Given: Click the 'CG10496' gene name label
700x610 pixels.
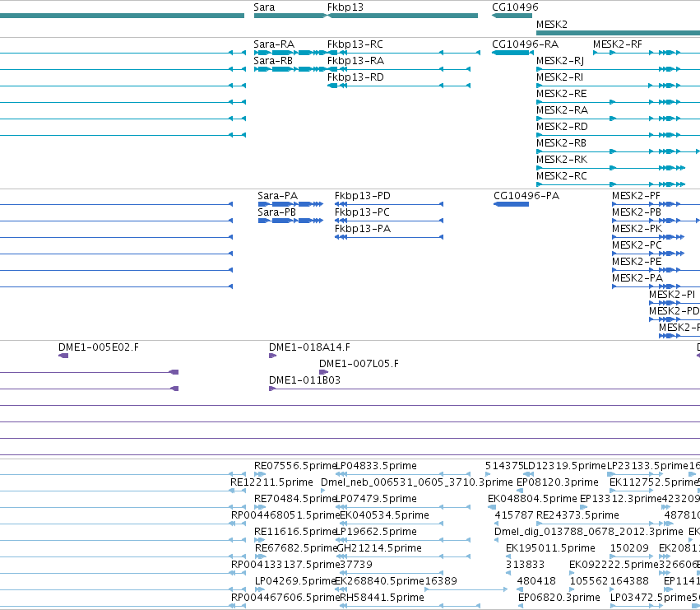Looking at the screenshot, I should [515, 7].
